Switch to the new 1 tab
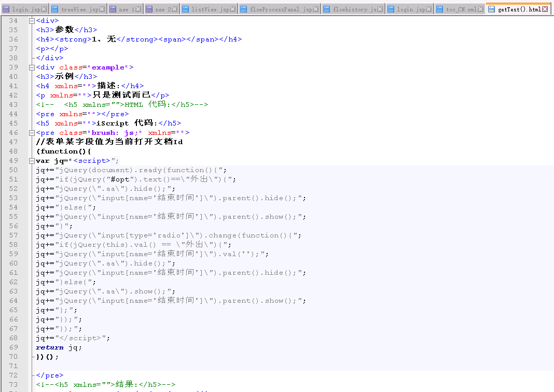This screenshot has width=554, height=392. coord(127,9)
